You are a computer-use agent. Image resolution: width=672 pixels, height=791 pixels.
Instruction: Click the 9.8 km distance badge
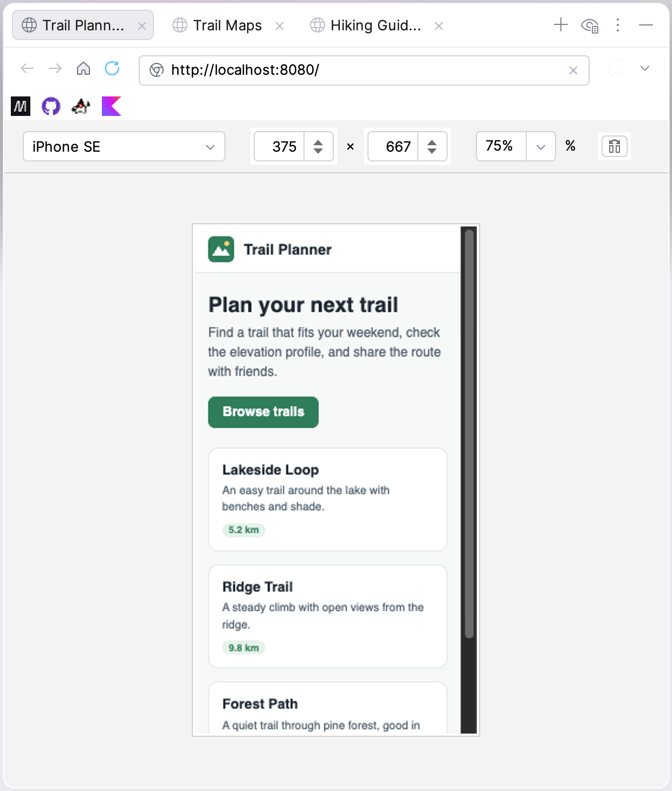coord(244,647)
